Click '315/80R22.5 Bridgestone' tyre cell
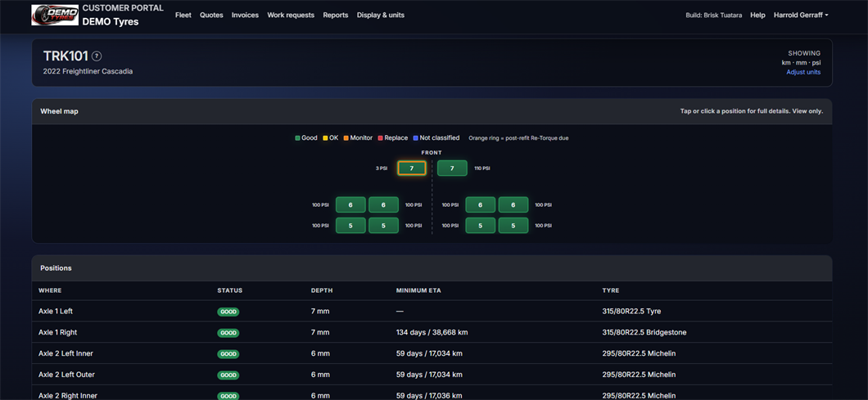This screenshot has height=400, width=868. pos(644,332)
